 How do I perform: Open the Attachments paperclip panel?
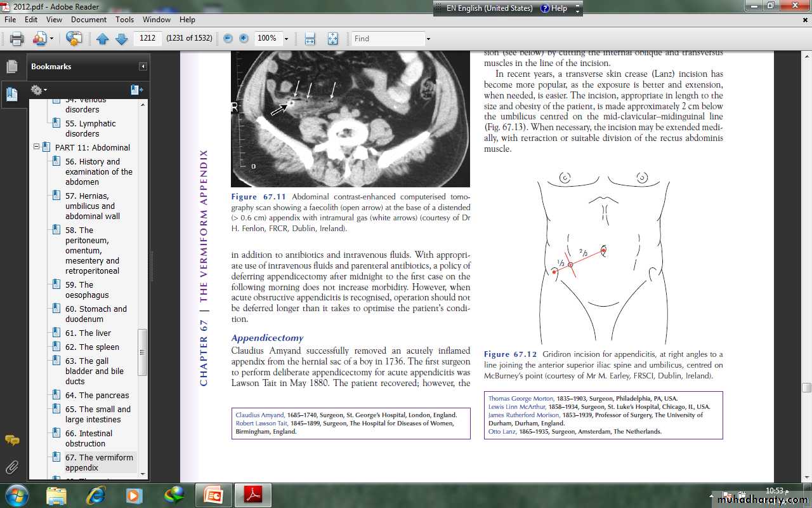pyautogui.click(x=12, y=468)
